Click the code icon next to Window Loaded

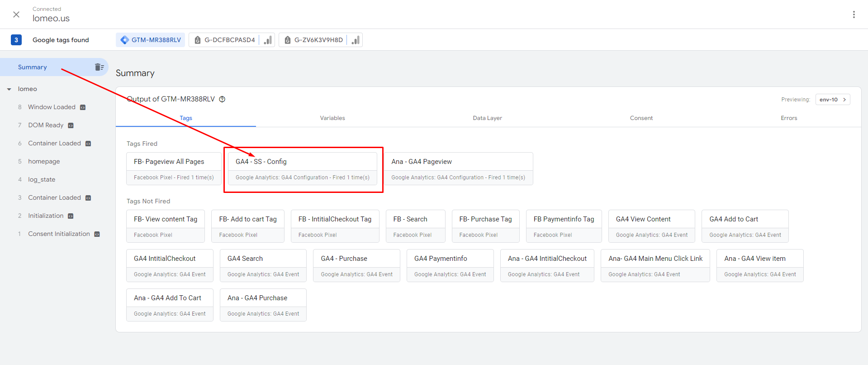click(x=83, y=107)
